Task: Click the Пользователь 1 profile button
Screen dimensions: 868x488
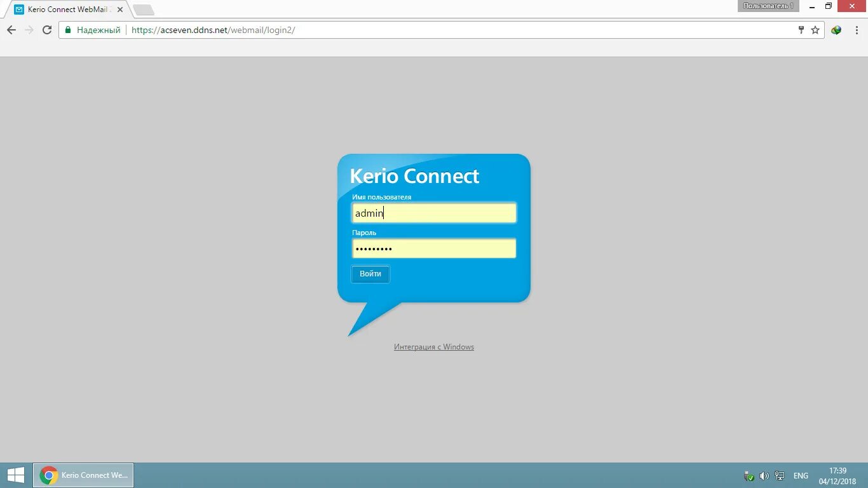Action: click(768, 6)
